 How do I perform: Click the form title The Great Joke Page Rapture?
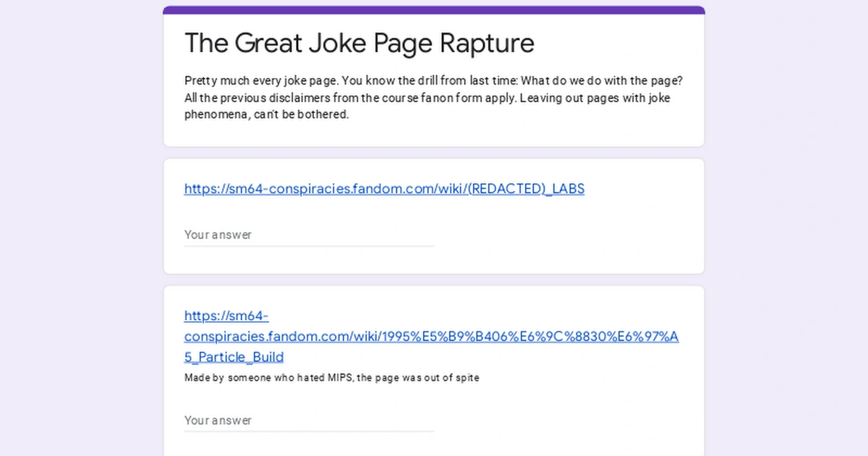point(359,43)
